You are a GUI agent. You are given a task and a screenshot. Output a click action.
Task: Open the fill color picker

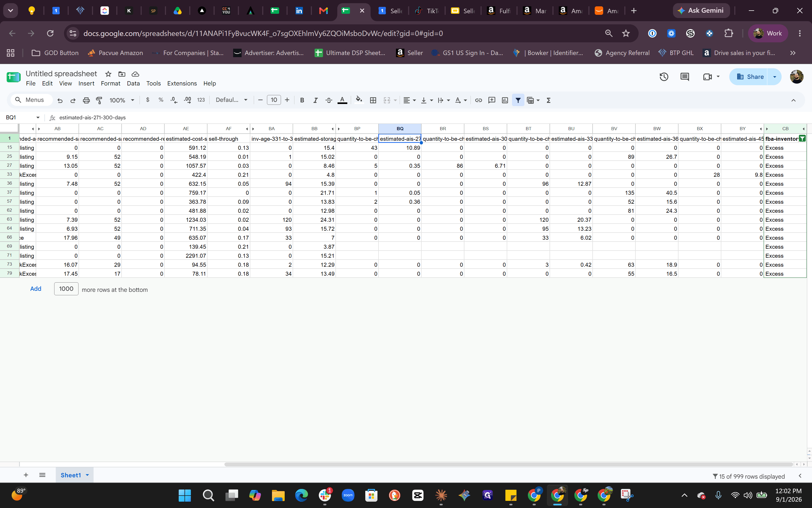coord(359,100)
